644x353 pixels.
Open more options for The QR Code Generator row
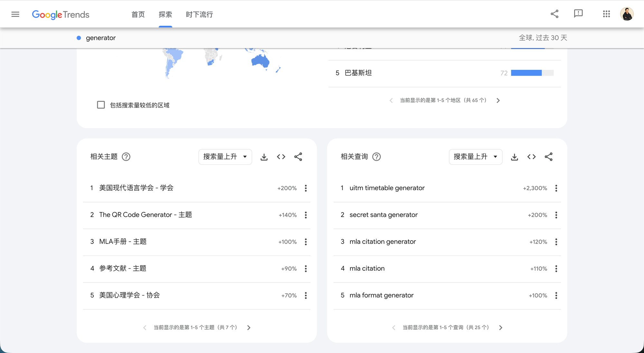pyautogui.click(x=306, y=215)
